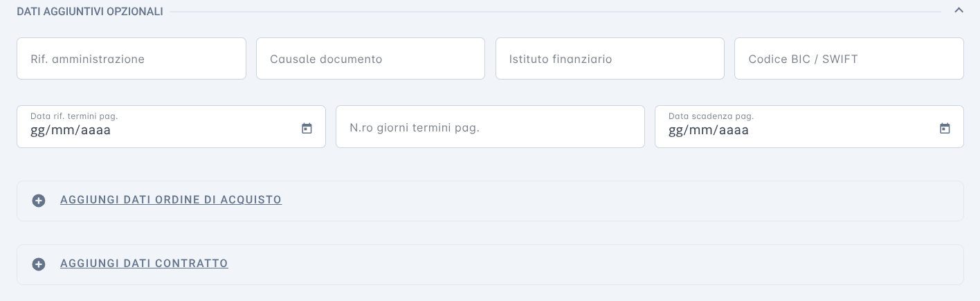Collapse the Dati aggiuntivi opzionali section
The width and height of the screenshot is (980, 301).
959,10
